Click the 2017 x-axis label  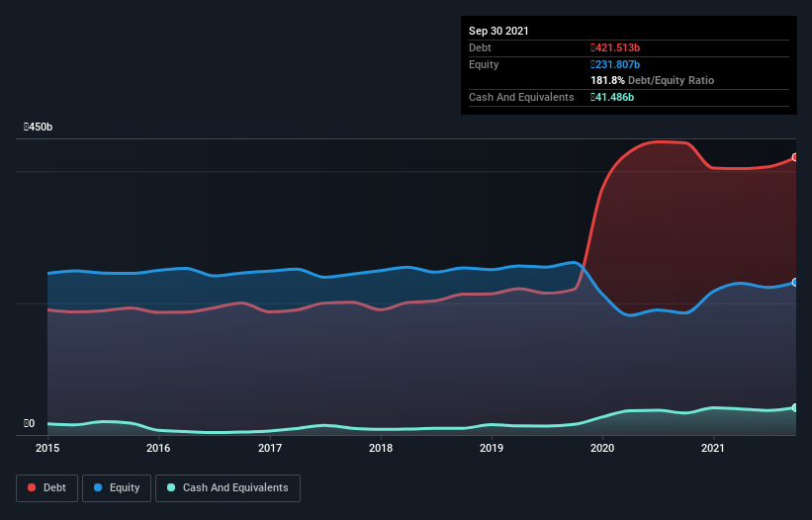pyautogui.click(x=270, y=448)
